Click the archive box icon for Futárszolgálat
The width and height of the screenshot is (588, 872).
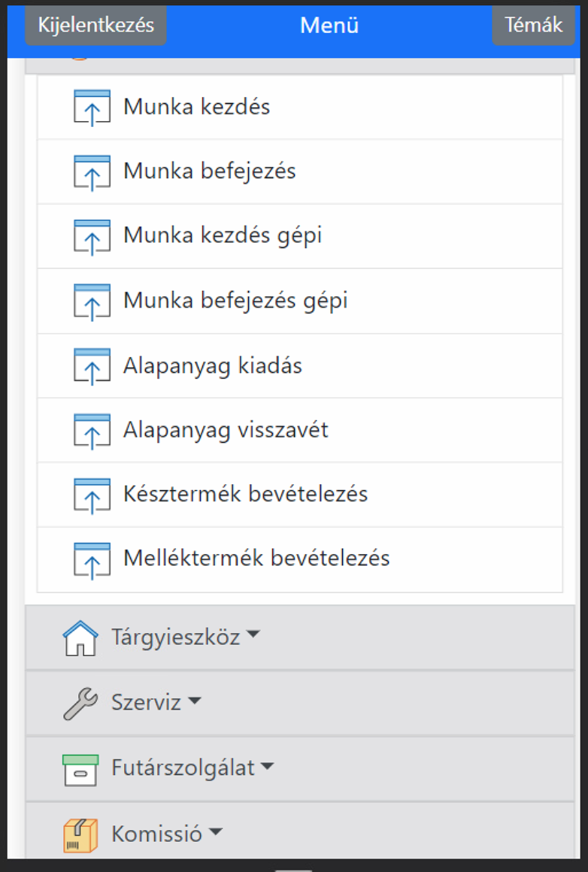(x=80, y=769)
